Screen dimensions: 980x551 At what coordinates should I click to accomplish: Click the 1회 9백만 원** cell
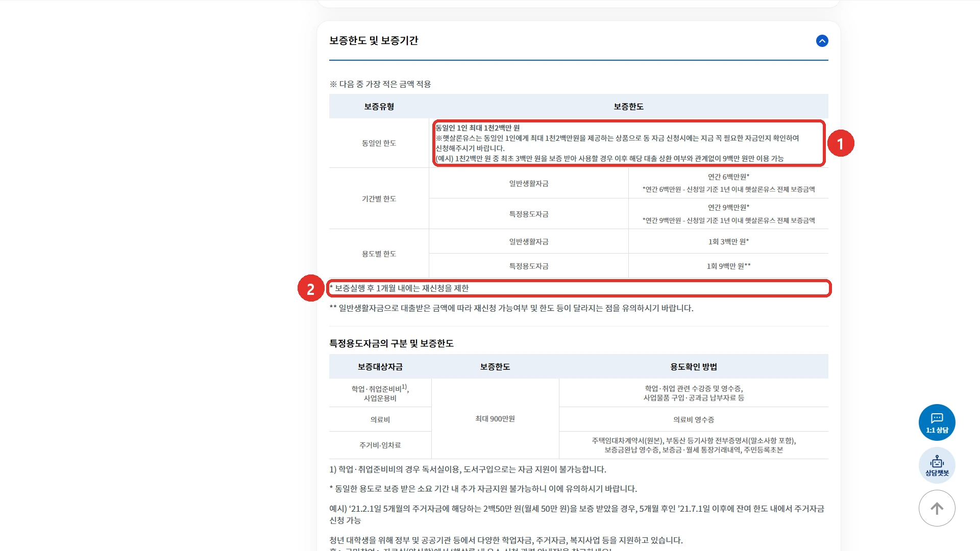(x=728, y=266)
